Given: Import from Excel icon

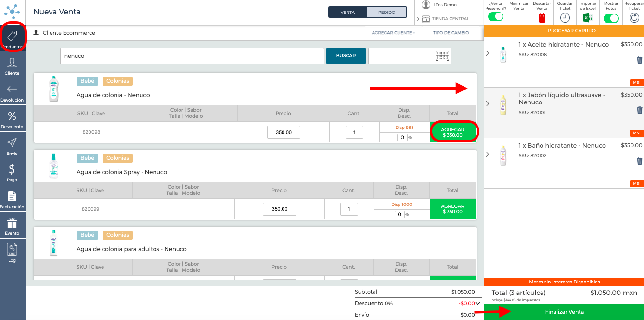Looking at the screenshot, I should (588, 18).
